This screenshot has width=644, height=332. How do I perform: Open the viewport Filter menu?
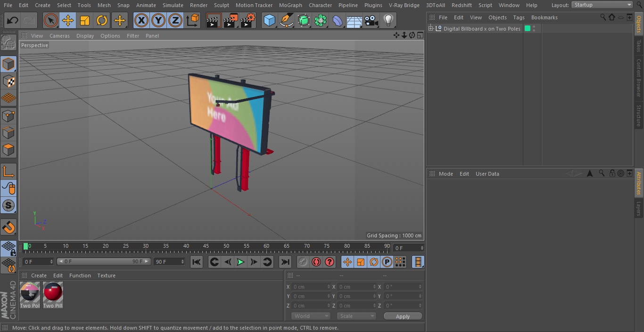tap(133, 36)
